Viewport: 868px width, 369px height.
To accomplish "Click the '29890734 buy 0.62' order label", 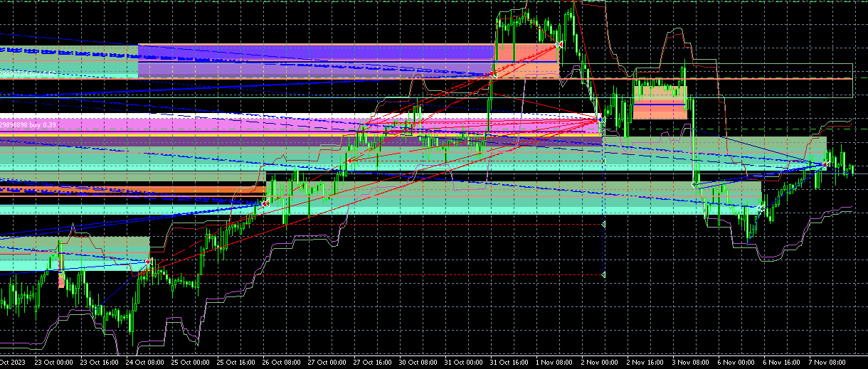I will [28, 73].
